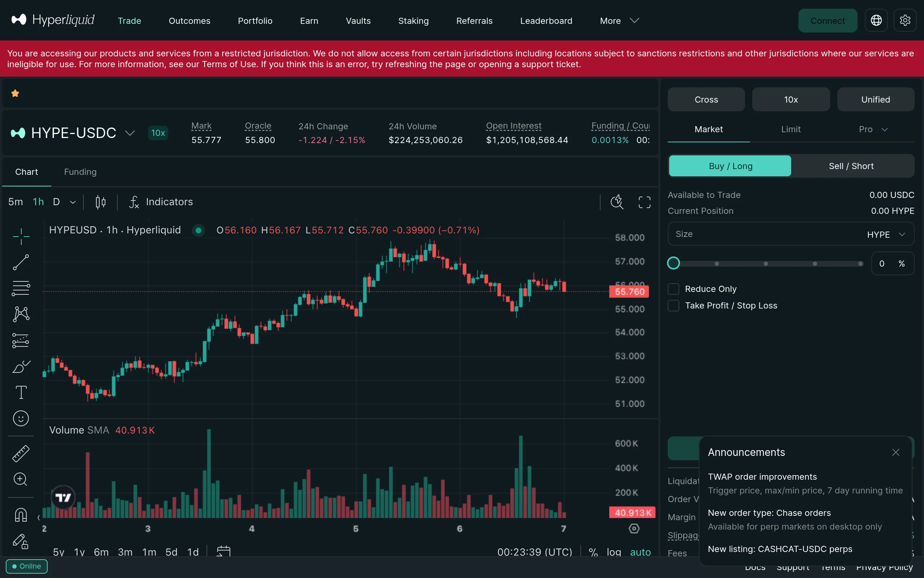Close the Announcements panel

[x=896, y=452]
